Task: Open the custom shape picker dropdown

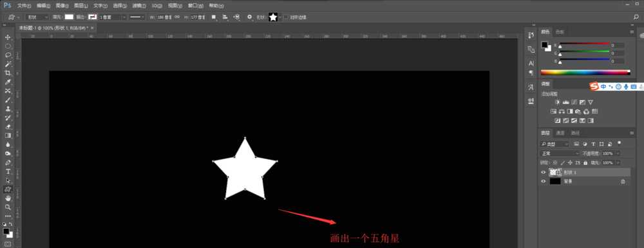Action: pos(281,17)
